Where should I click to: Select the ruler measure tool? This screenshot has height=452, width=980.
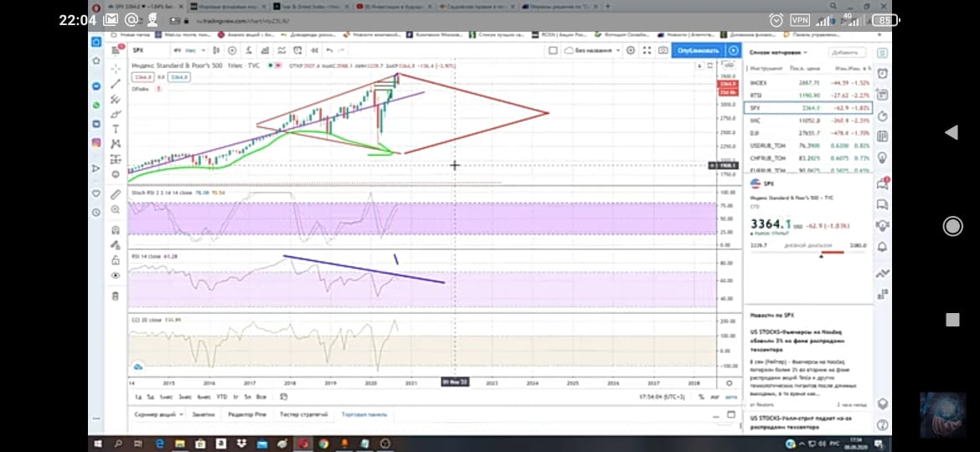point(116,195)
